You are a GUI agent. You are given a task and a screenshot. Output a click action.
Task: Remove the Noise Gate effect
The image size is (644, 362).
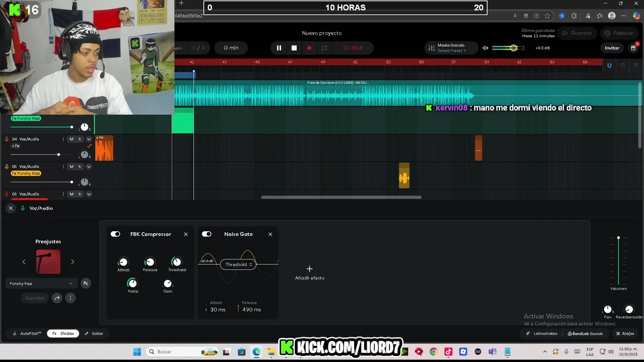coord(270,234)
